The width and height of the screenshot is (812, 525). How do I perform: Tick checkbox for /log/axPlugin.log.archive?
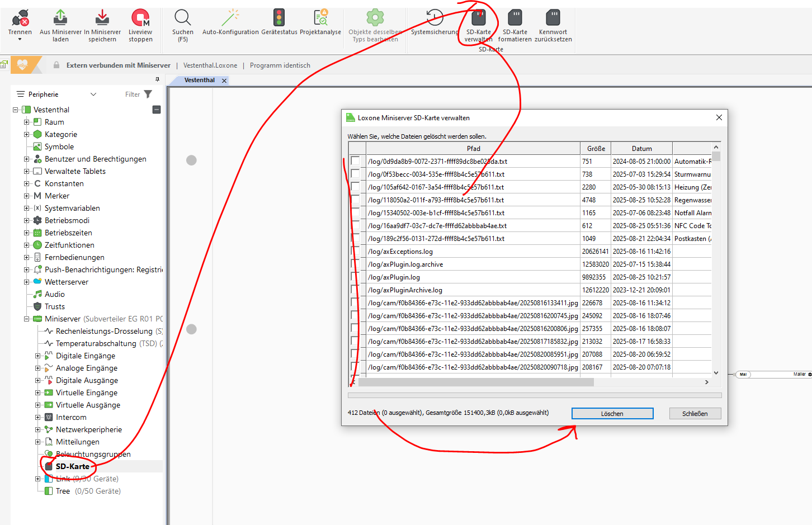coord(355,264)
